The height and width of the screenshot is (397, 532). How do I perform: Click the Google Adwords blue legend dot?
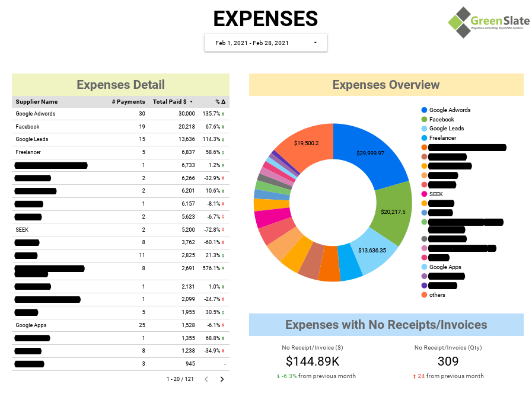pyautogui.click(x=424, y=110)
